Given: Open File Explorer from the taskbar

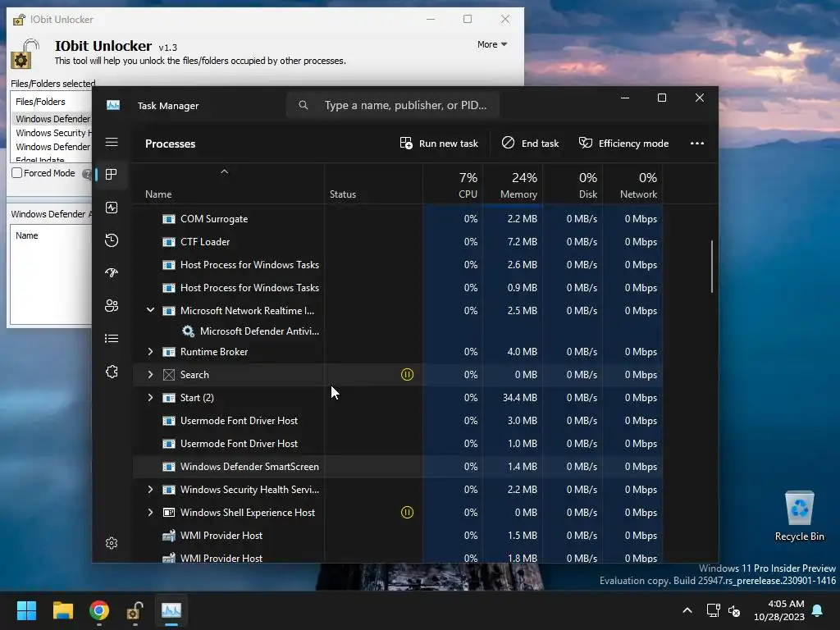Looking at the screenshot, I should coord(62,610).
